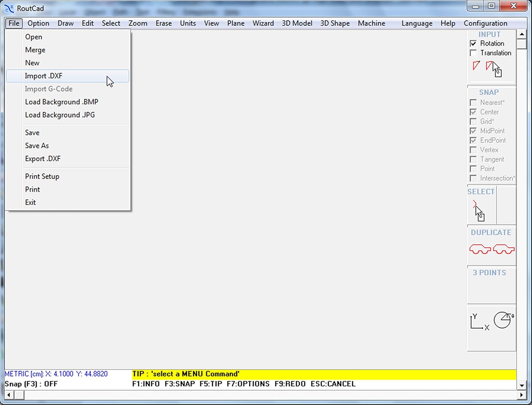Click the 'Snap (F3) : OFF' status text
This screenshot has height=405, width=532.
31,384
